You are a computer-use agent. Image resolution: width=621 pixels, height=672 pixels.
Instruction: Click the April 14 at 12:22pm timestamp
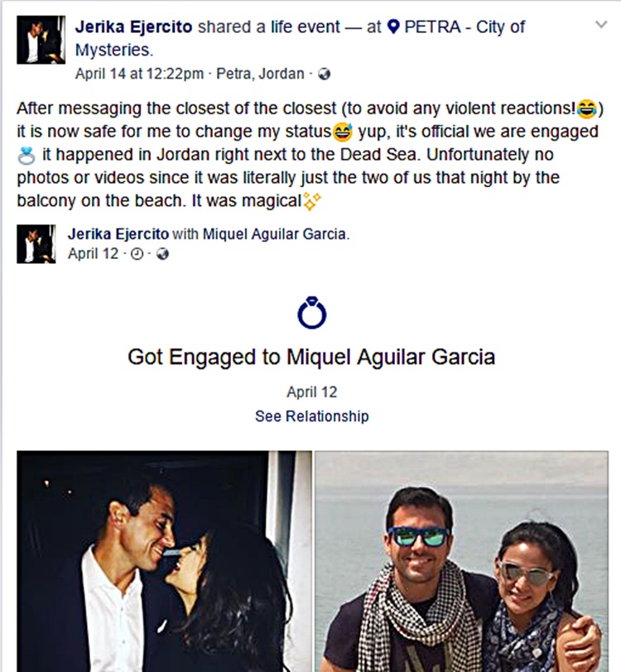pos(139,74)
